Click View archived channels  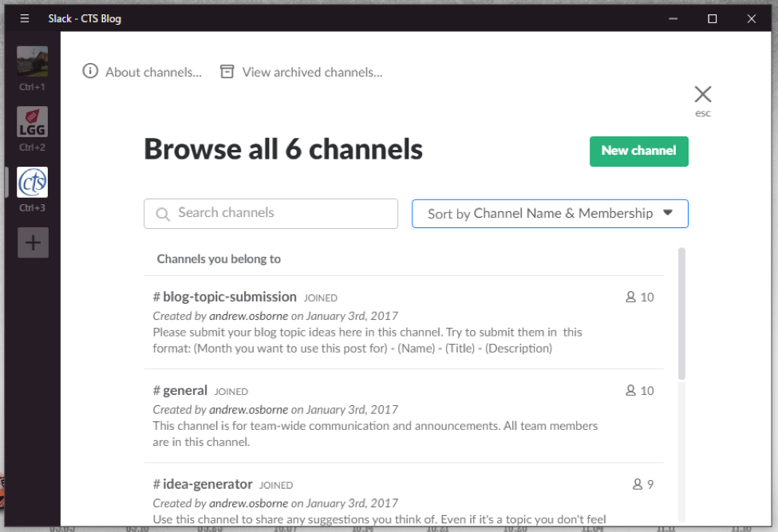click(310, 72)
